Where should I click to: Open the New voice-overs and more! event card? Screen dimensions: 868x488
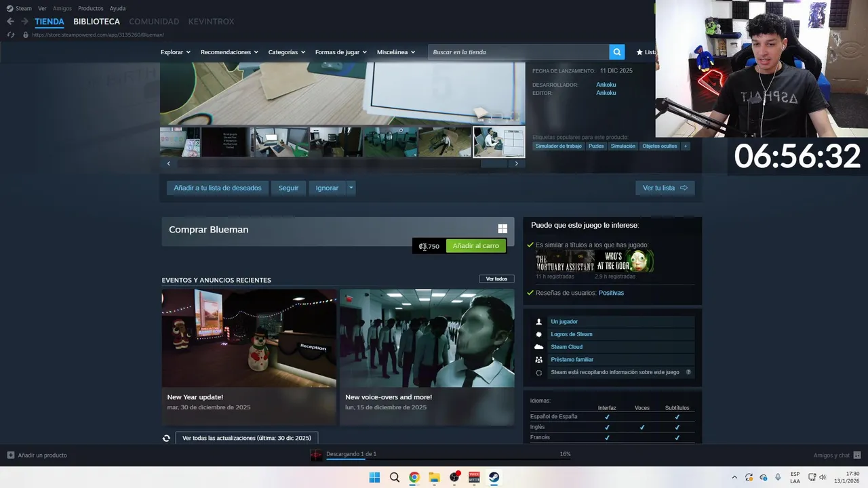427,357
